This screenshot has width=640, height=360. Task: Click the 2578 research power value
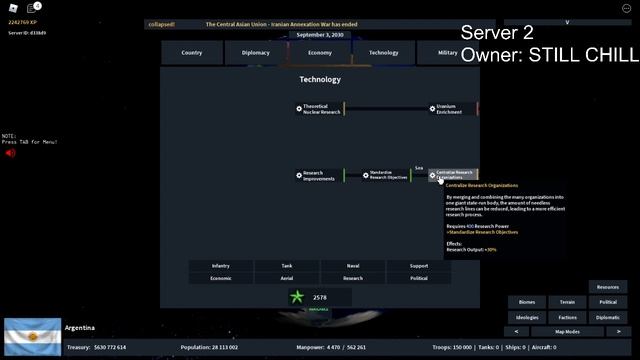320,298
